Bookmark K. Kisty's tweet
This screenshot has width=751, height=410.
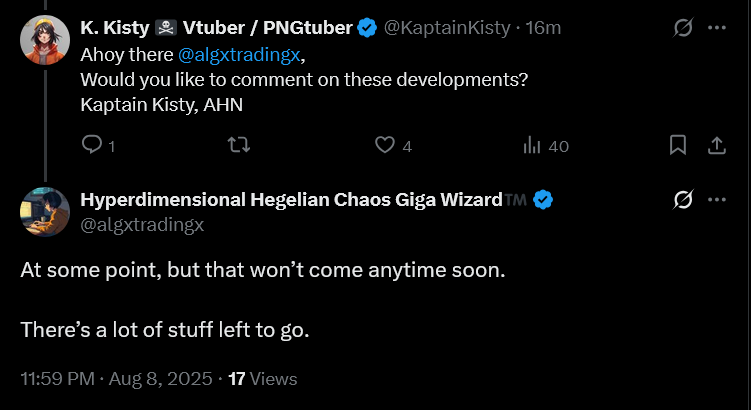tap(678, 145)
